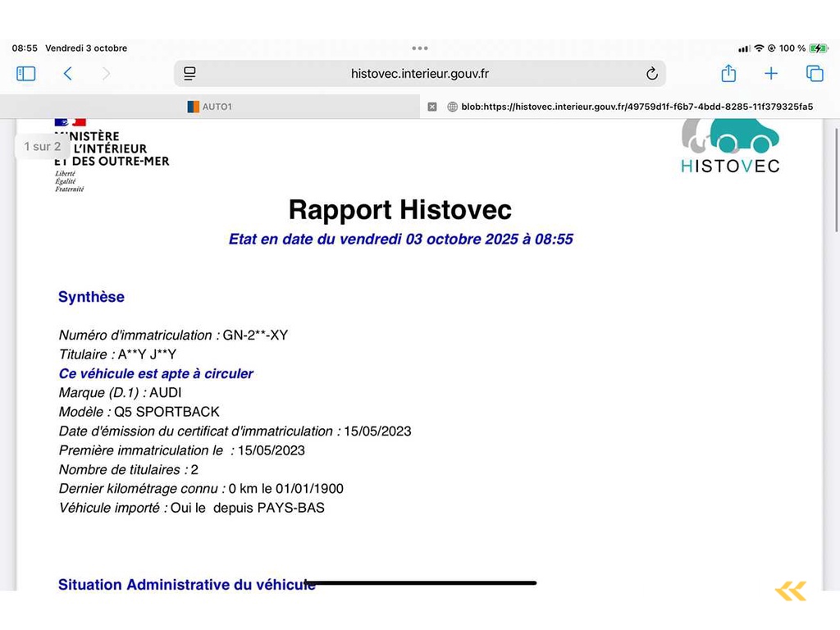Viewport: 840px width, 630px height.
Task: Add a new tab with plus icon
Action: point(771,74)
